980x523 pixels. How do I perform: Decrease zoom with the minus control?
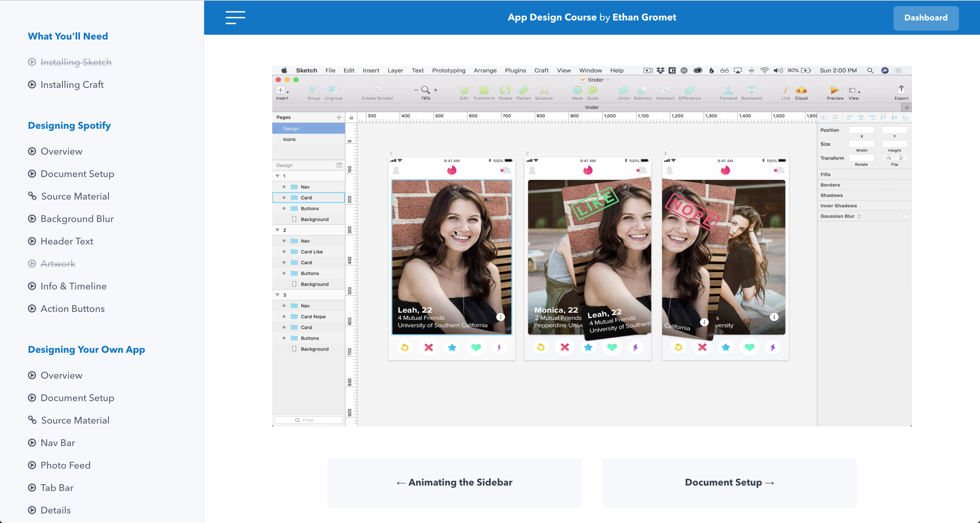coord(415,91)
